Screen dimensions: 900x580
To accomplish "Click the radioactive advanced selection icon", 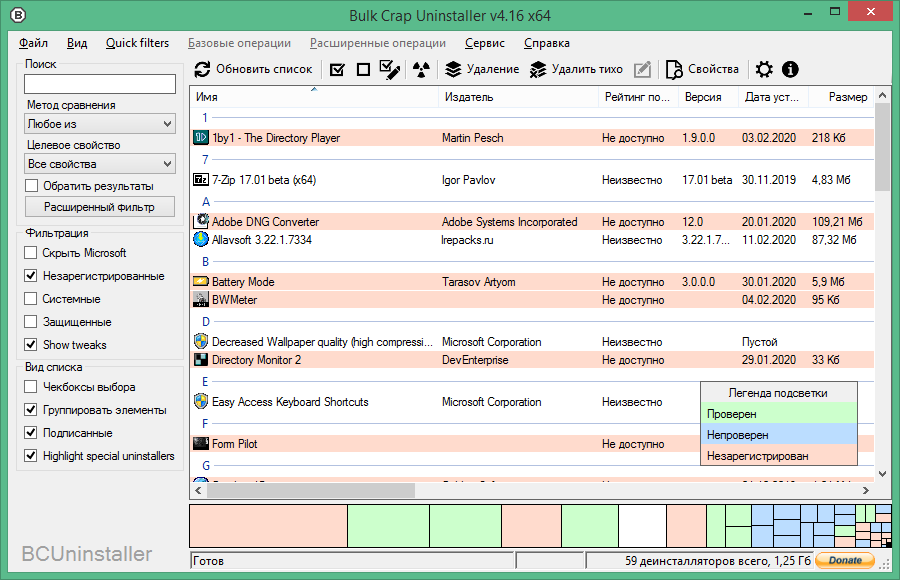I will tap(421, 69).
